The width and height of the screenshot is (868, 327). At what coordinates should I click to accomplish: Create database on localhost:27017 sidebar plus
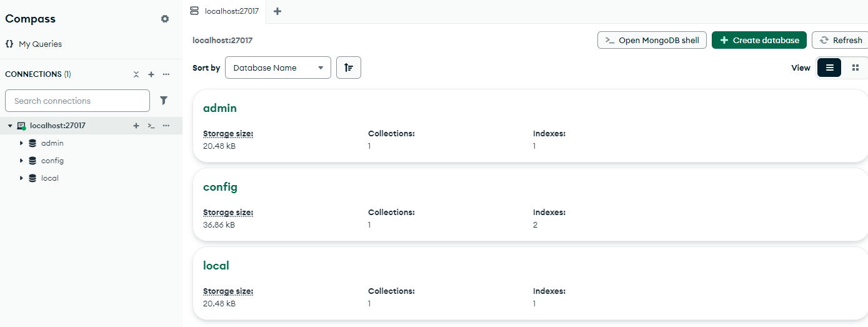(x=136, y=126)
